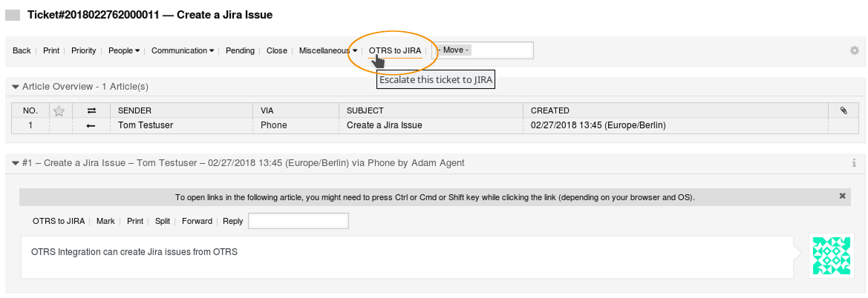Click the paperclip attachment column icon
Image resolution: width=868 pixels, height=298 pixels.
click(843, 110)
